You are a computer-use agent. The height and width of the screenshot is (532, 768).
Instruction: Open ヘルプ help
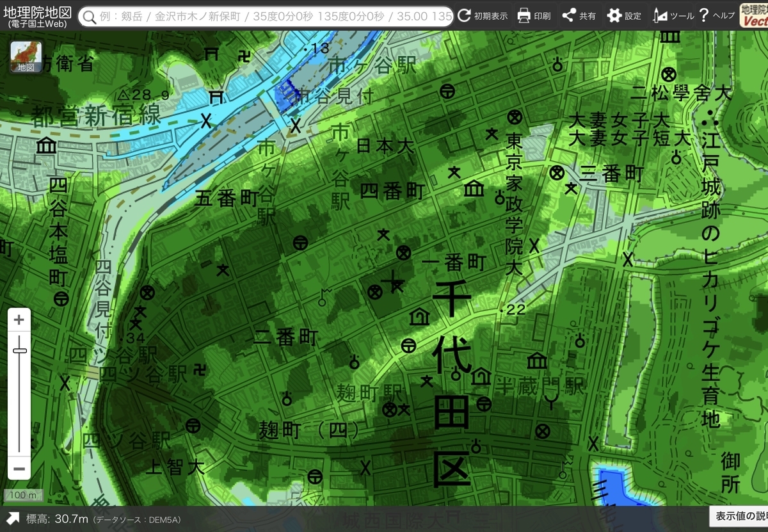pyautogui.click(x=717, y=16)
